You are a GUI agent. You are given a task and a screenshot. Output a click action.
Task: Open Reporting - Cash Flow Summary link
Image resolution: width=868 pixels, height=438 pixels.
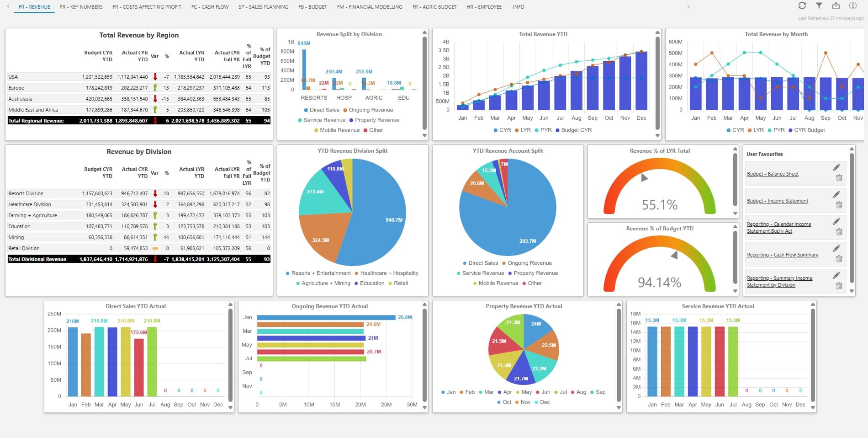pos(783,255)
